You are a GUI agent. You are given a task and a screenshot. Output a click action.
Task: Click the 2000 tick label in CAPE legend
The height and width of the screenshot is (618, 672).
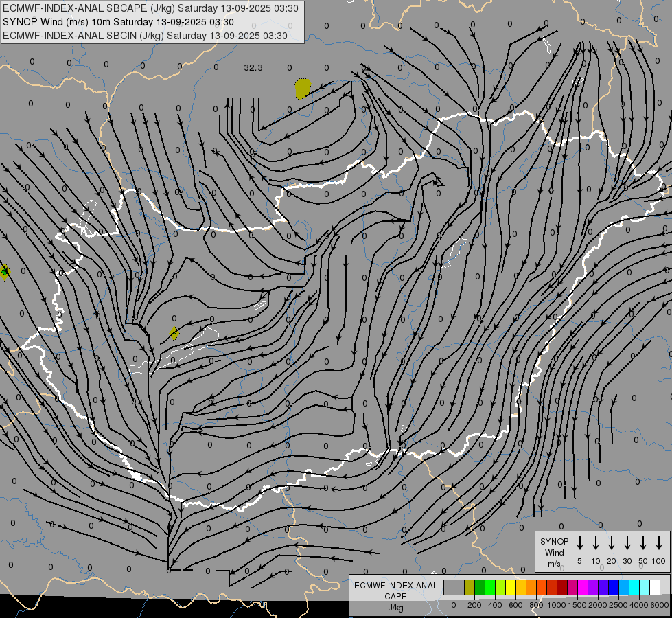598,605
